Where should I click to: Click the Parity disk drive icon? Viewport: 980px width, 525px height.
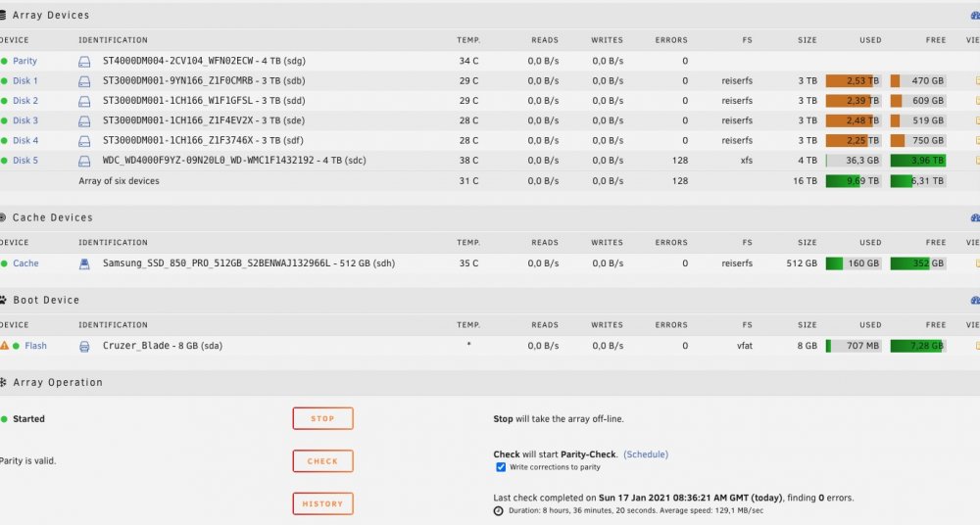(x=84, y=62)
